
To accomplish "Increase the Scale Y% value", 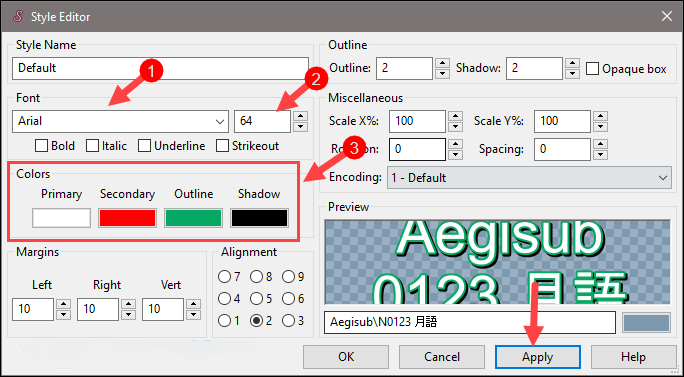I will click(601, 116).
